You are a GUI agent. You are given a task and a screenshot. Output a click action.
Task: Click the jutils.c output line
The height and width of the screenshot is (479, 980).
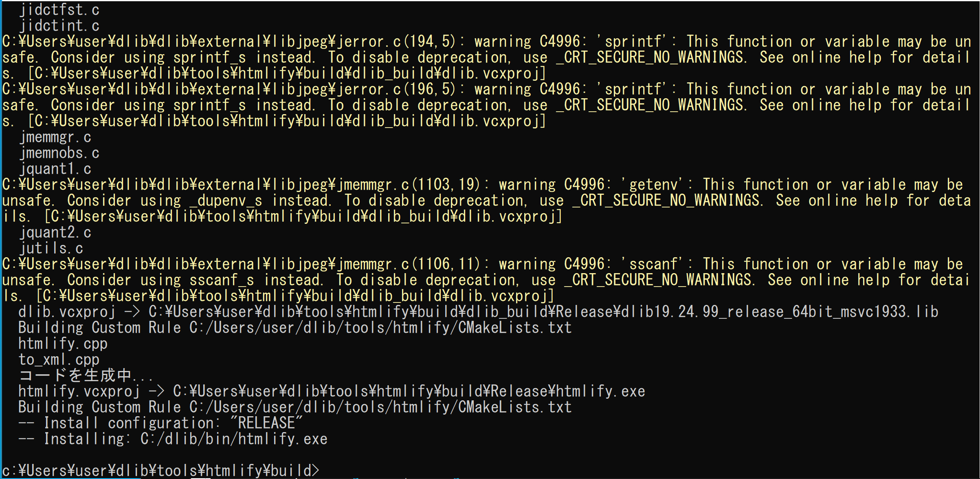51,248
